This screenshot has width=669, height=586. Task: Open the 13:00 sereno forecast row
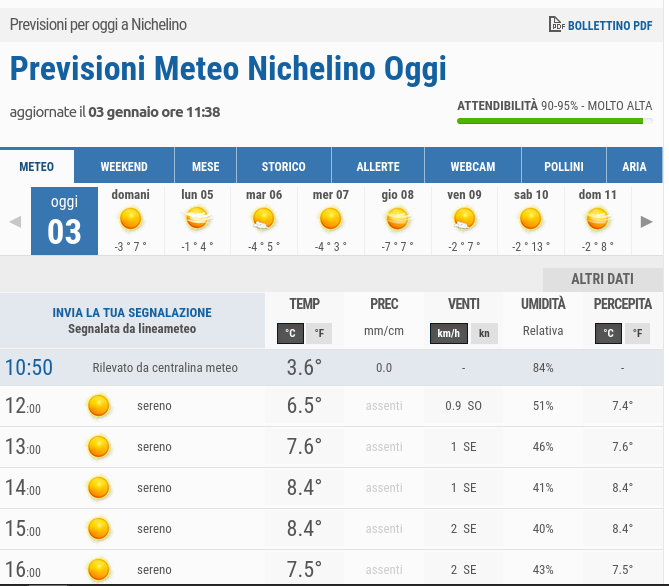pyautogui.click(x=155, y=447)
